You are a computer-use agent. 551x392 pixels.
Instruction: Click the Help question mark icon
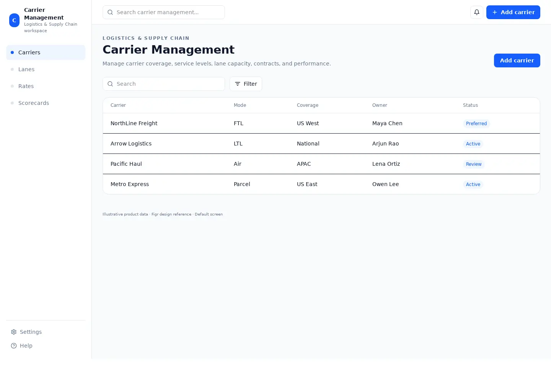[x=14, y=346]
